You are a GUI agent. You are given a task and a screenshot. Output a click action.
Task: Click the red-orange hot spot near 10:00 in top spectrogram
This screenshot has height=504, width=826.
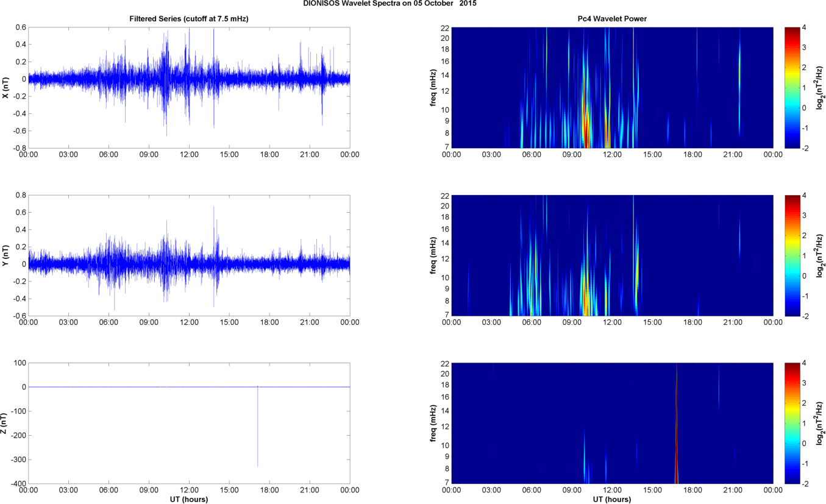pos(586,131)
